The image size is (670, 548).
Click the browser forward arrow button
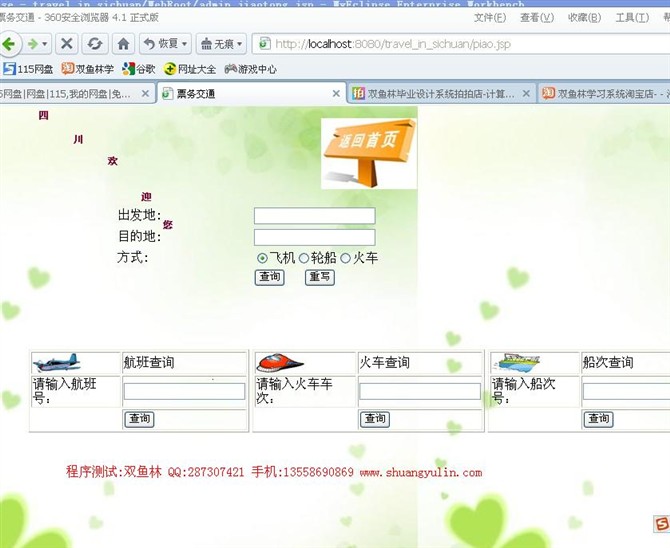coord(32,44)
